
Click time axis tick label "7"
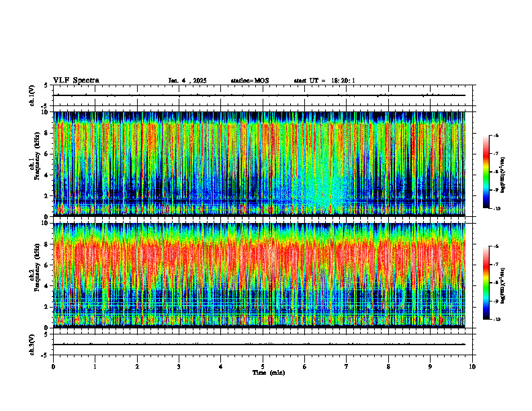pos(347,367)
